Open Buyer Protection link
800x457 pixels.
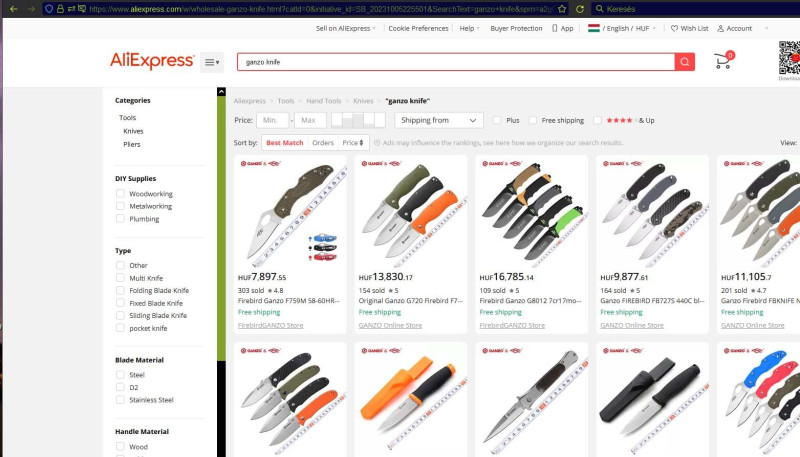(x=516, y=29)
